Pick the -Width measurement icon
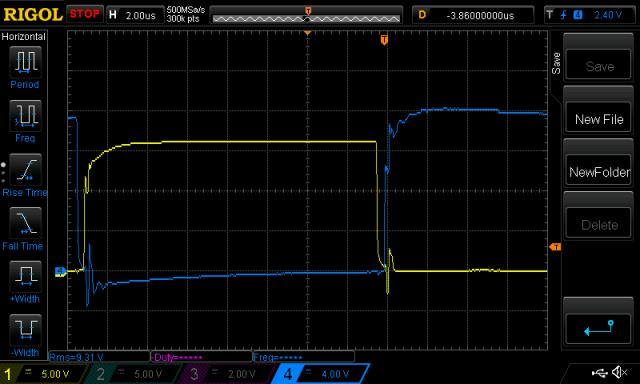The height and width of the screenshot is (384, 640). coord(25,330)
